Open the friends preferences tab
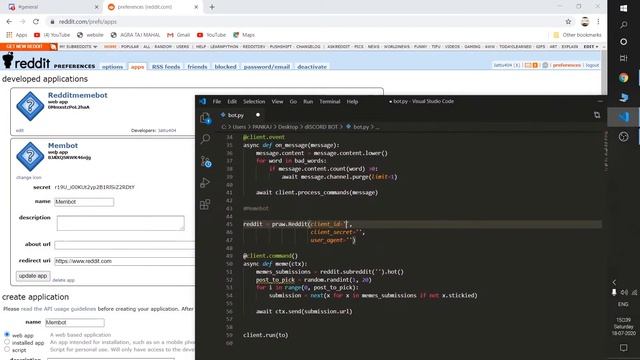The image size is (640, 360). pyautogui.click(x=197, y=67)
